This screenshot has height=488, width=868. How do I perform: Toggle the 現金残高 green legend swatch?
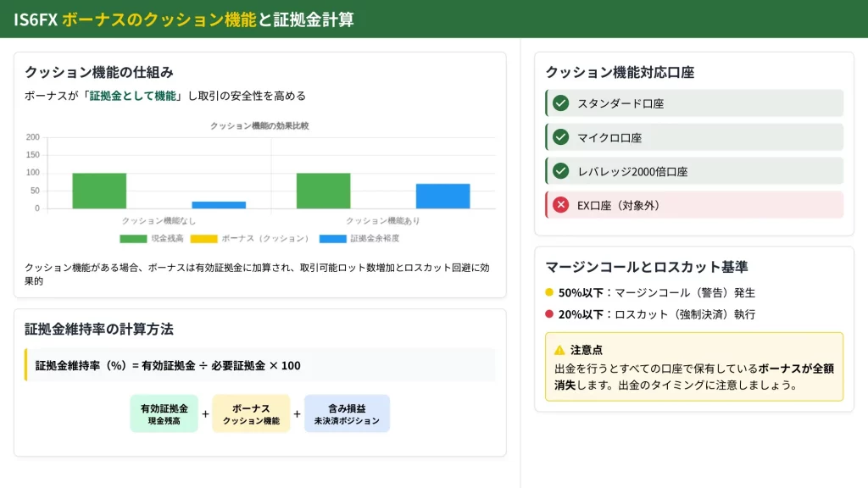click(133, 239)
